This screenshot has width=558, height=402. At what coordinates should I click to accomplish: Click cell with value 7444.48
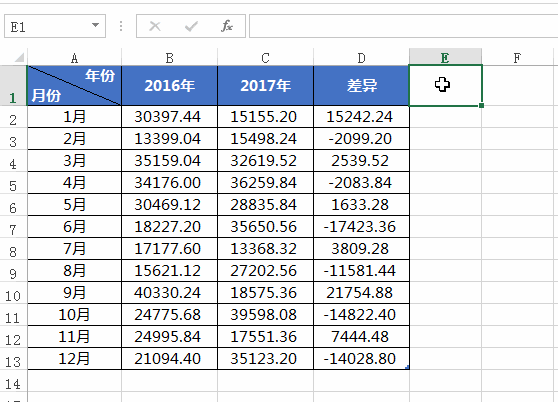(x=362, y=337)
